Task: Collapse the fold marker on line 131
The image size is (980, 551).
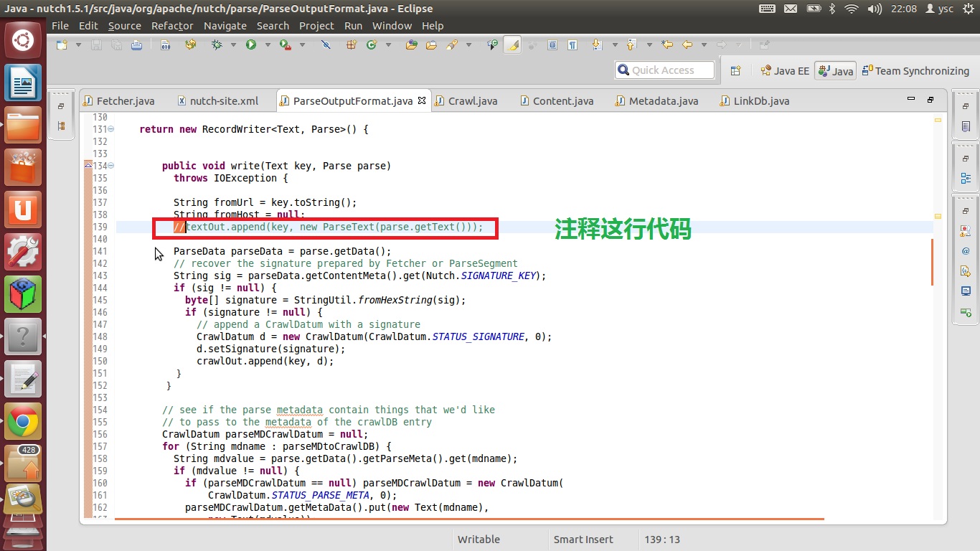Action: 111,129
